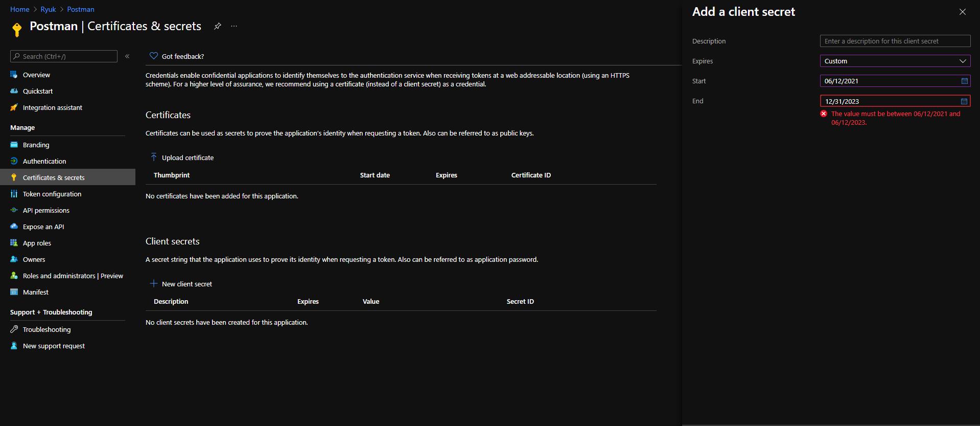Viewport: 980px width, 426px height.
Task: Navigate to Postman breadcrumb
Action: [81, 9]
